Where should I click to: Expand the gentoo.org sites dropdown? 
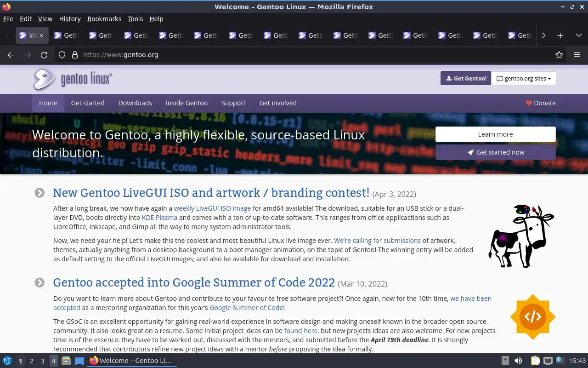pos(524,78)
